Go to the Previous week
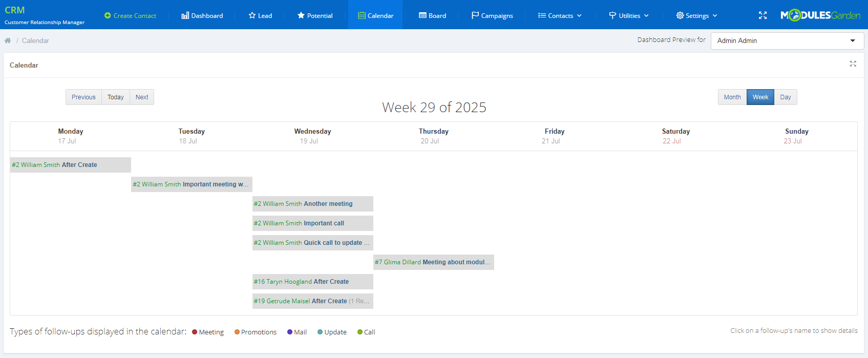This screenshot has height=358, width=868. point(83,97)
